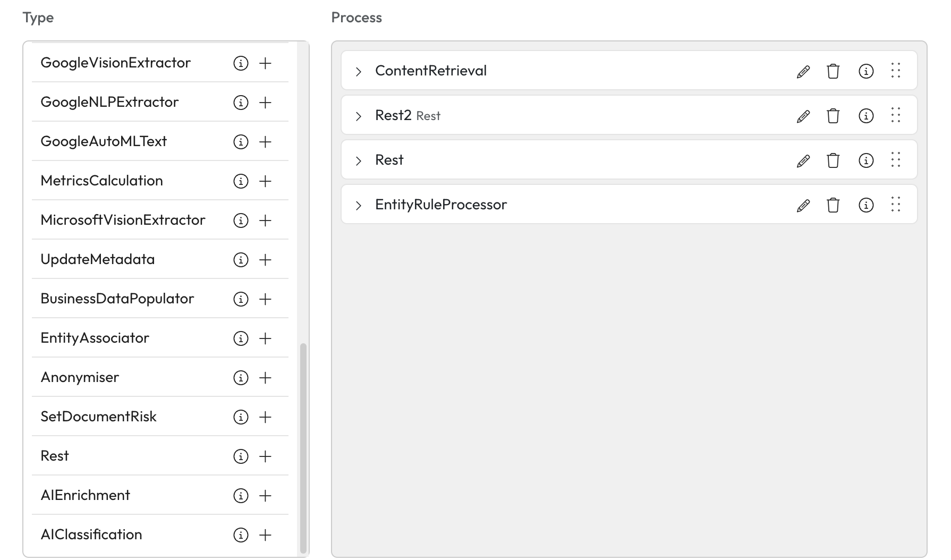The height and width of the screenshot is (560, 951).
Task: Add the SetDocumentRisk type
Action: coord(265,417)
